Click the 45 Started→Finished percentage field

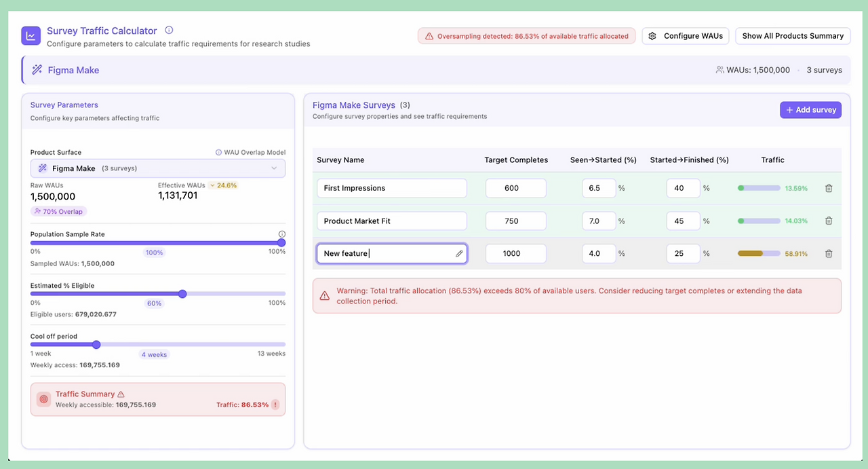(x=683, y=221)
